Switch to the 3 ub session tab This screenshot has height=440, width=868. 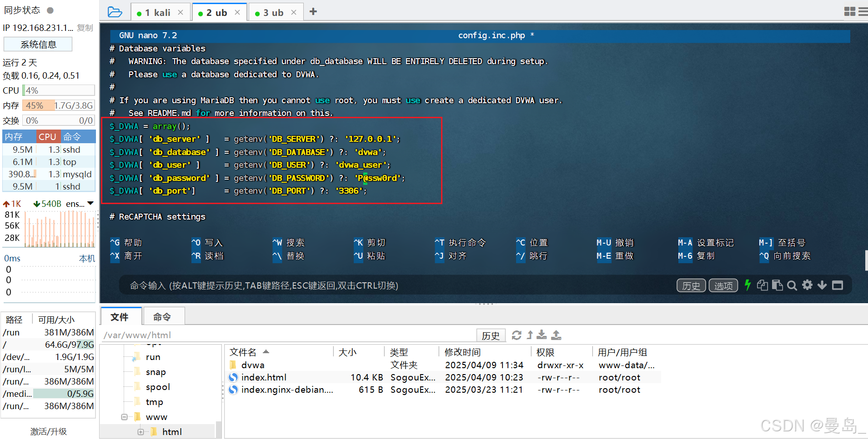tap(273, 13)
